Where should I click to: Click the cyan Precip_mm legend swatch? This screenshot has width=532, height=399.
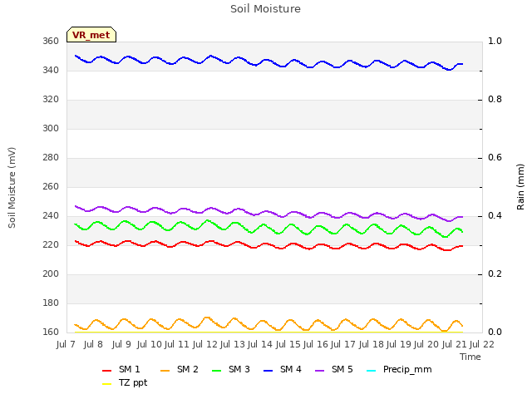point(372,371)
